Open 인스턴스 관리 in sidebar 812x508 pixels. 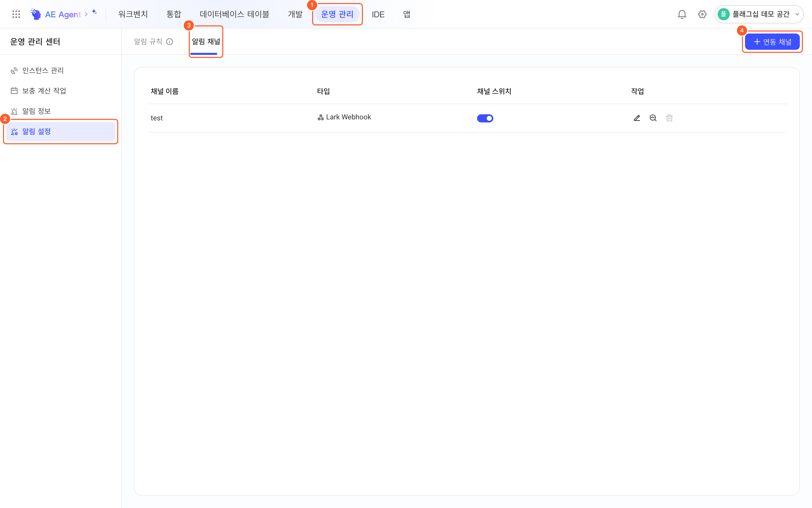[60, 71]
